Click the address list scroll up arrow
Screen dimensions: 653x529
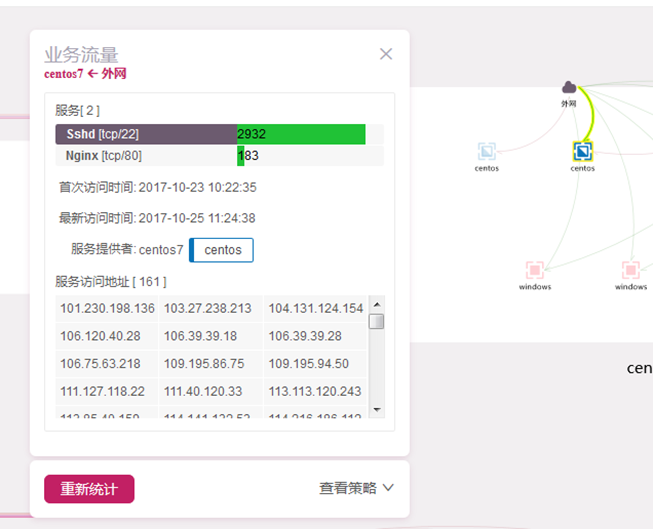pyautogui.click(x=377, y=304)
